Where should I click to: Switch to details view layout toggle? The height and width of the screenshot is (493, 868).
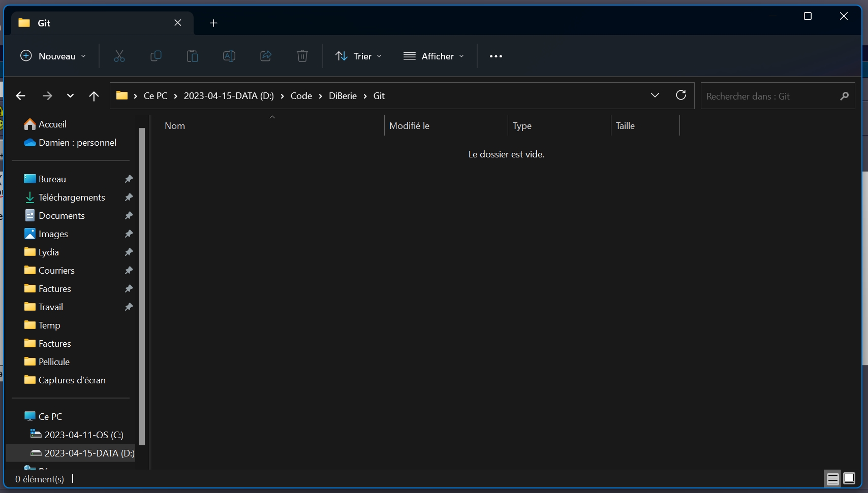(832, 479)
